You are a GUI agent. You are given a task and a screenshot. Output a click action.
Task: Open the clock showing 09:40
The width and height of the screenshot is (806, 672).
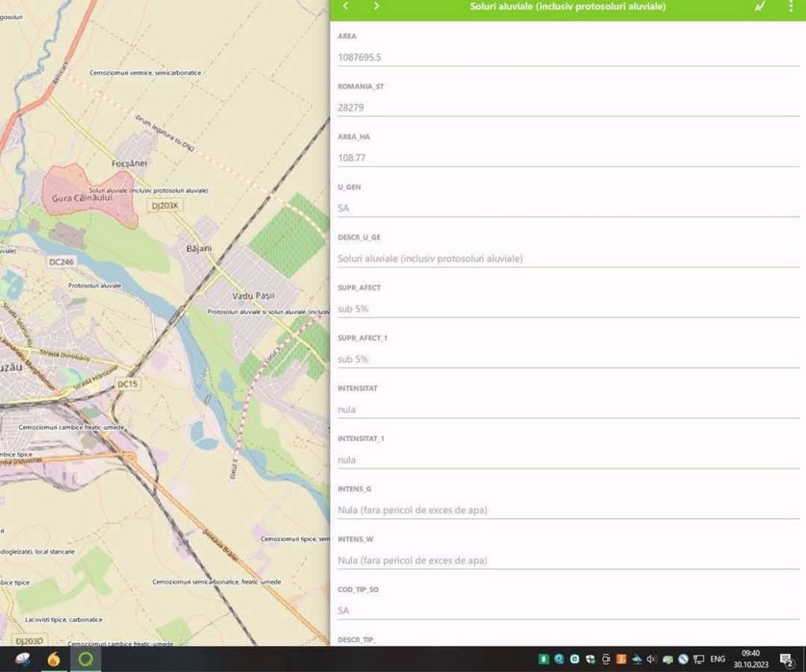click(751, 659)
